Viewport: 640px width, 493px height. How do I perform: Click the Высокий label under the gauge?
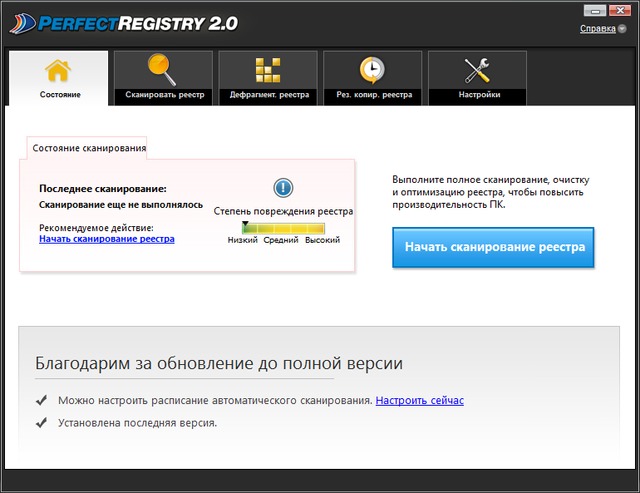[322, 240]
